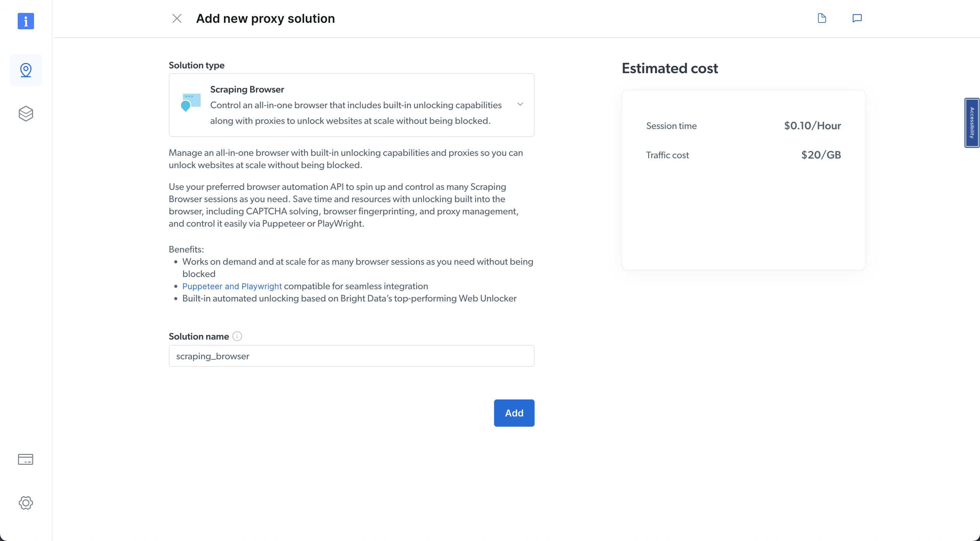The image size is (980, 541).
Task: Open the Billing credit card sidebar icon
Action: point(26,459)
